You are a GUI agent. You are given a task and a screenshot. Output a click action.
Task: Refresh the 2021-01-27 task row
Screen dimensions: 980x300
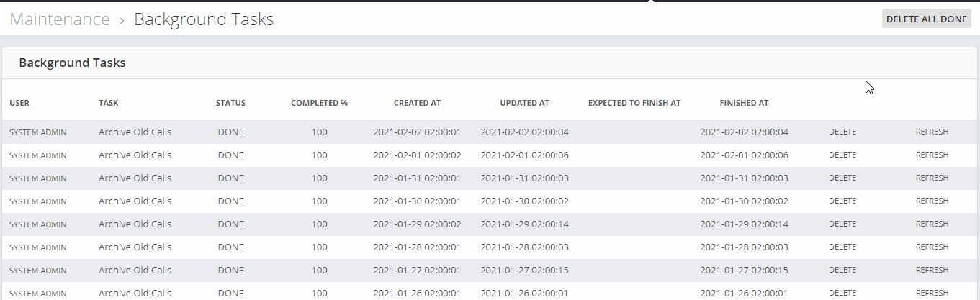(x=932, y=271)
